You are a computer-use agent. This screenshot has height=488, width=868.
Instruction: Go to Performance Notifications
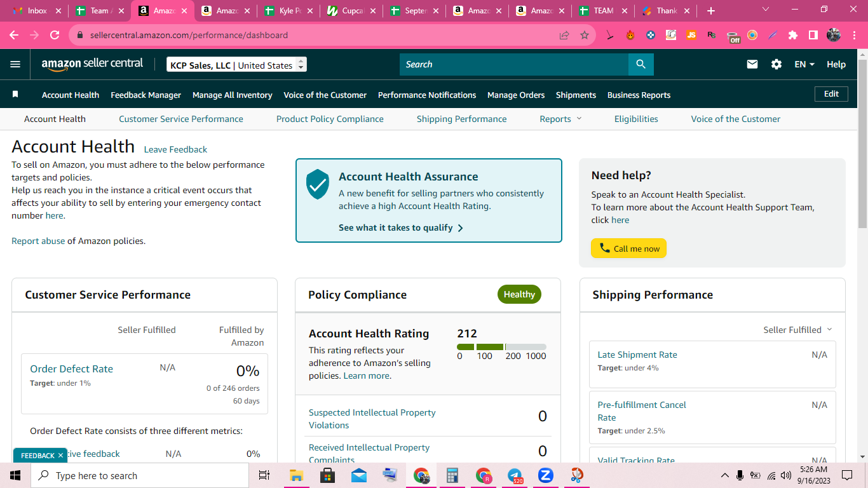pos(427,95)
